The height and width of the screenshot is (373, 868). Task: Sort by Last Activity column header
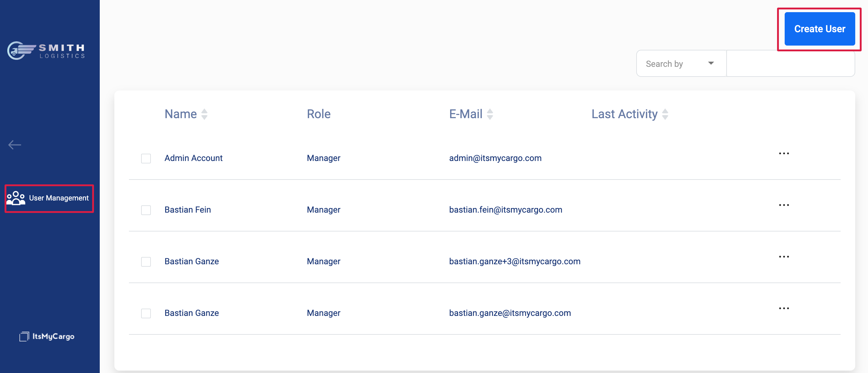click(624, 114)
